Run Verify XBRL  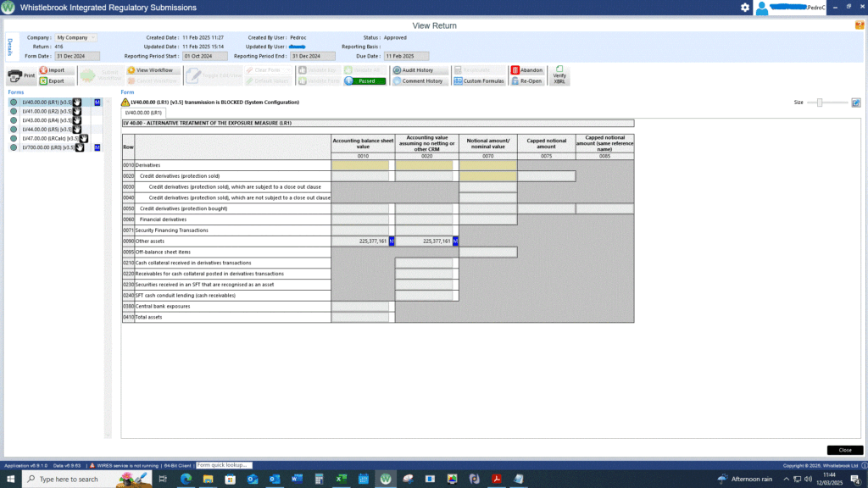pyautogui.click(x=559, y=75)
